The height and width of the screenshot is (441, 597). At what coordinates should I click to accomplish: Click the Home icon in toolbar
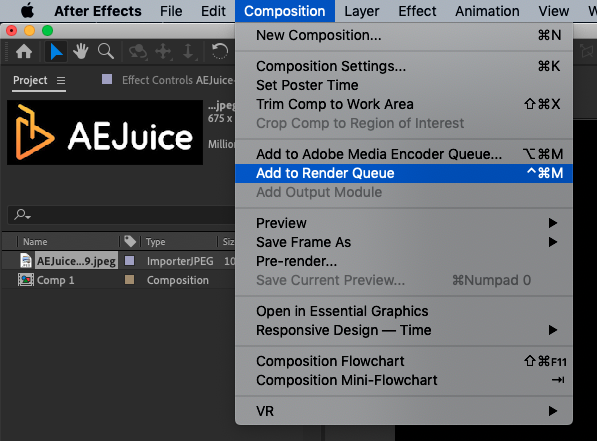[24, 51]
